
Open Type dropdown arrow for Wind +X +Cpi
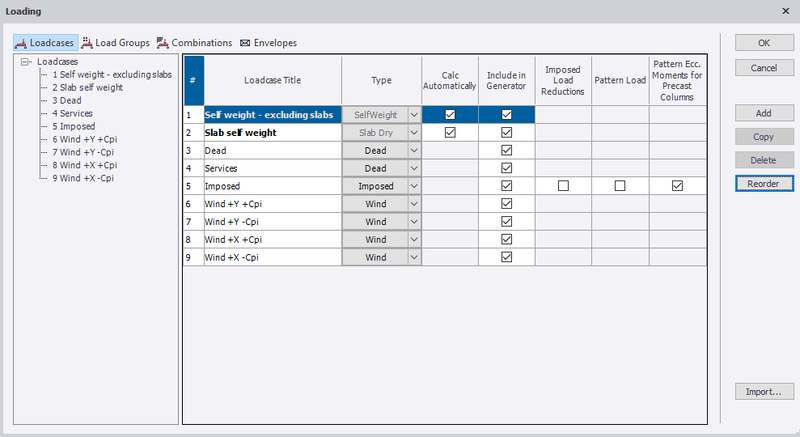414,240
